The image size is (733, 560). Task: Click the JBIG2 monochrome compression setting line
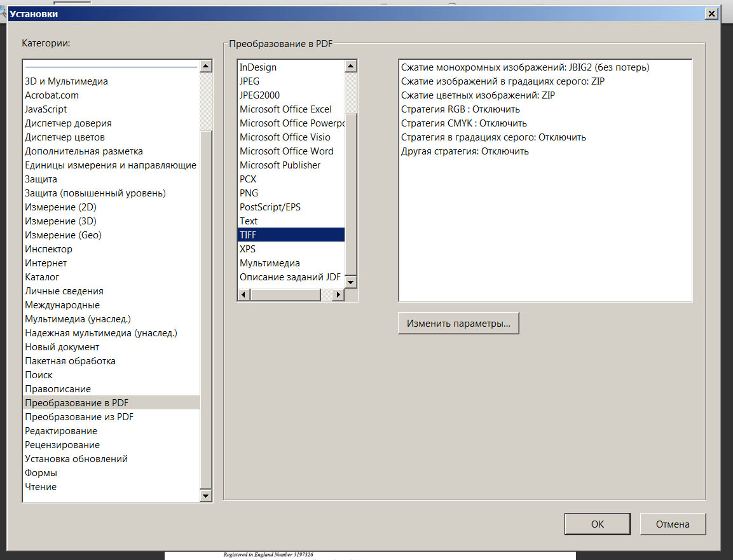pyautogui.click(x=525, y=67)
